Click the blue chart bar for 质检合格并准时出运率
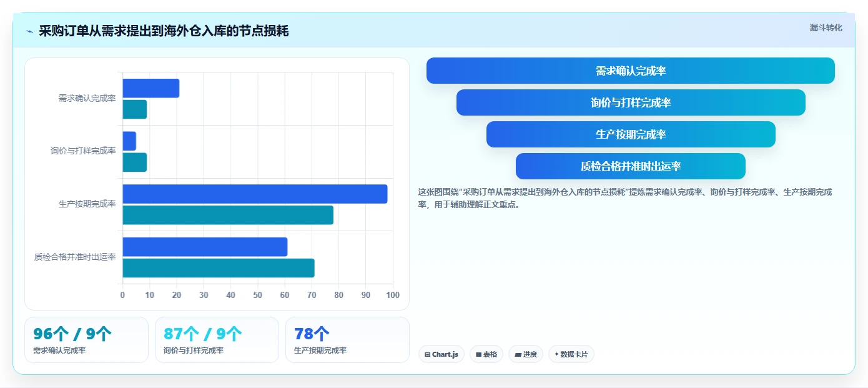 point(205,247)
